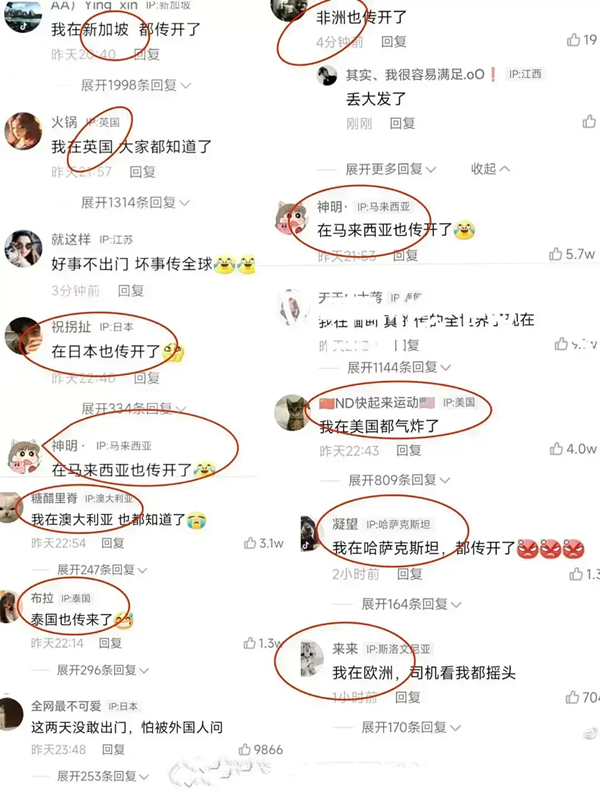Like the Thailand comment with 1.3w

click(x=249, y=643)
